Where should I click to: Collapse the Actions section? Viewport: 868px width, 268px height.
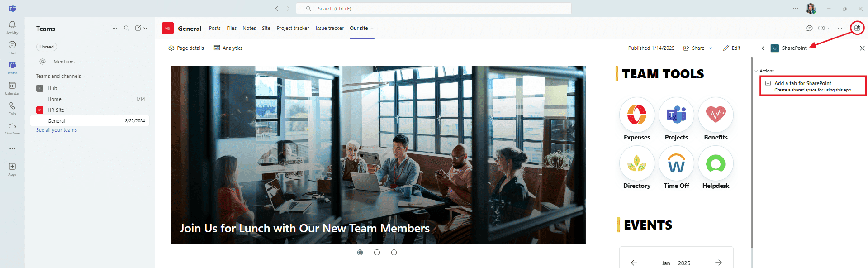click(756, 71)
